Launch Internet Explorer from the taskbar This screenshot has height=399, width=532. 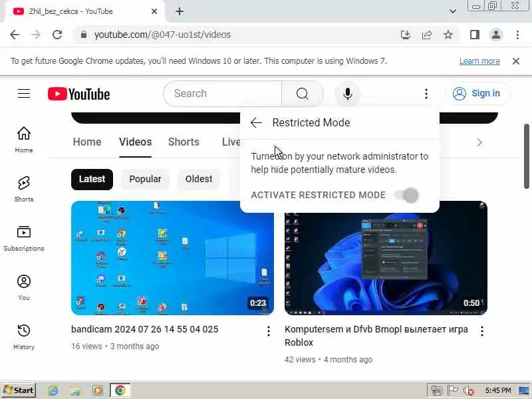click(x=53, y=390)
